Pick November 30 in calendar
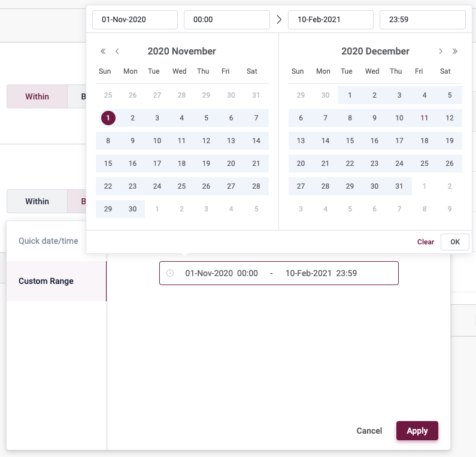This screenshot has height=457, width=476. pyautogui.click(x=133, y=209)
